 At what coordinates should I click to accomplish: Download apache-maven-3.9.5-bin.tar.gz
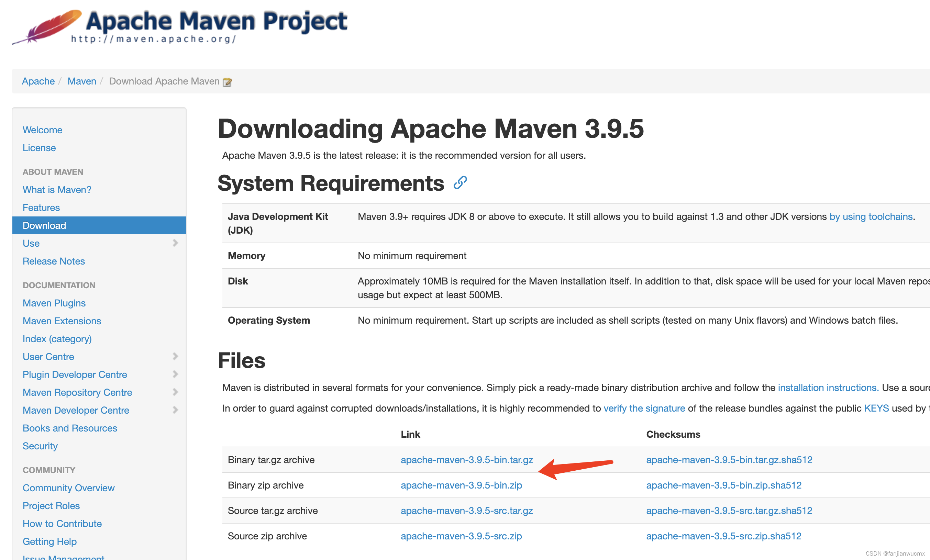pos(466,460)
